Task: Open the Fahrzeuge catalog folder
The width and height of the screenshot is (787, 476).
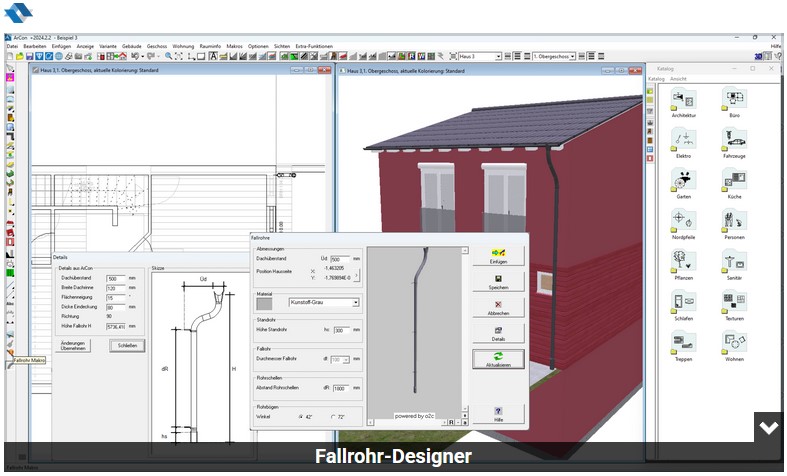Action: click(x=734, y=143)
